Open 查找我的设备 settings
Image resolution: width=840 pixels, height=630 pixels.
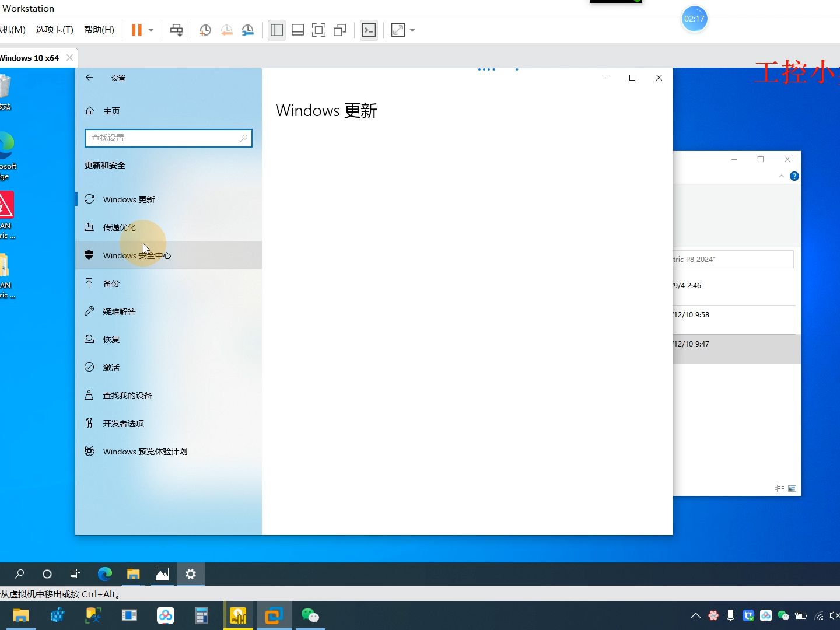[168, 395]
